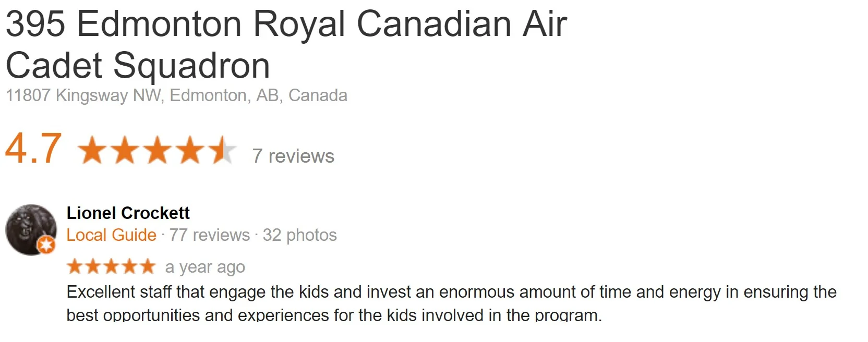
Task: Click the first star of the 4.7 rating
Action: tap(93, 150)
